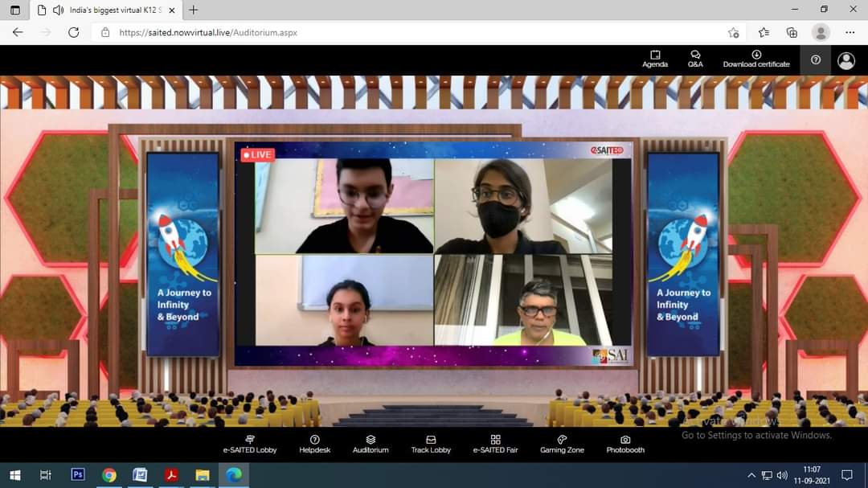Click the LIVE stream video screen
The image size is (868, 488).
pos(433,254)
